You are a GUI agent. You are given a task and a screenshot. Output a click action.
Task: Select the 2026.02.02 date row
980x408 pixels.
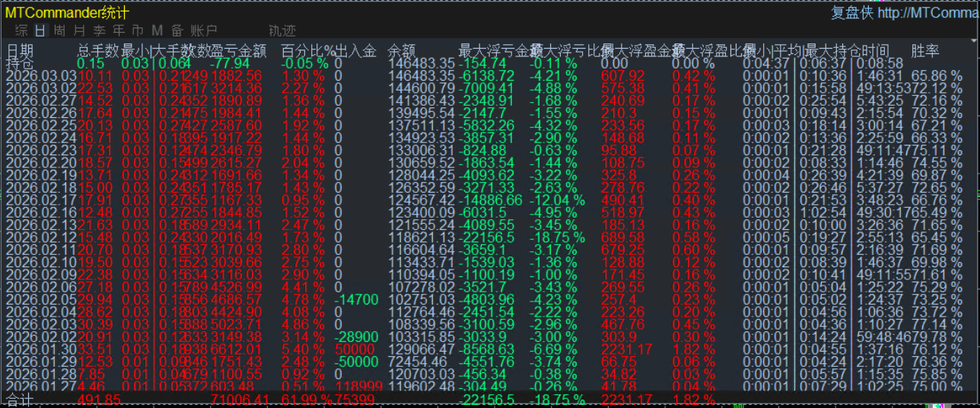[41, 336]
